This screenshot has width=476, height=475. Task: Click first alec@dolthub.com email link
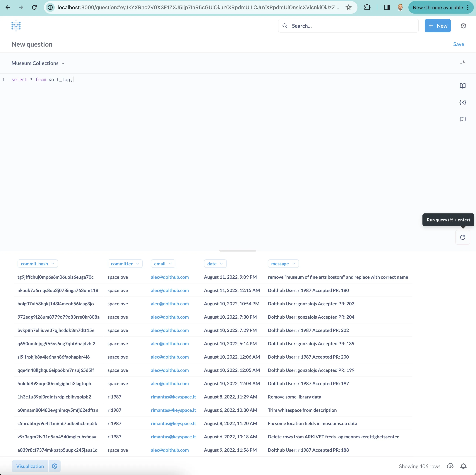[x=169, y=277]
